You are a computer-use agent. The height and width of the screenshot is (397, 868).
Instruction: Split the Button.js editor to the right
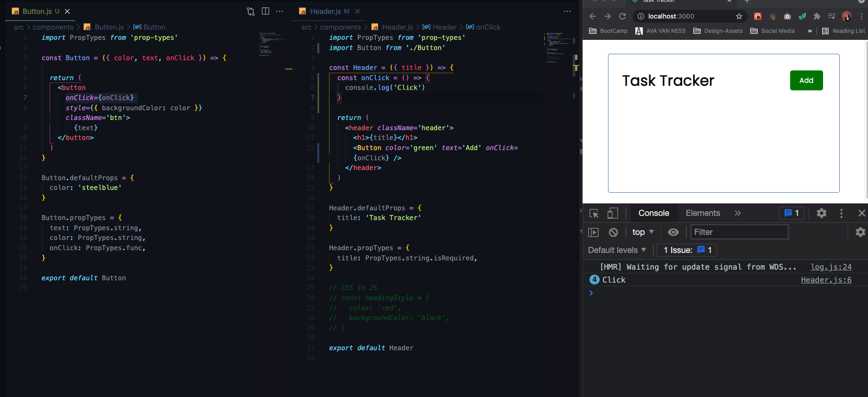coord(266,11)
